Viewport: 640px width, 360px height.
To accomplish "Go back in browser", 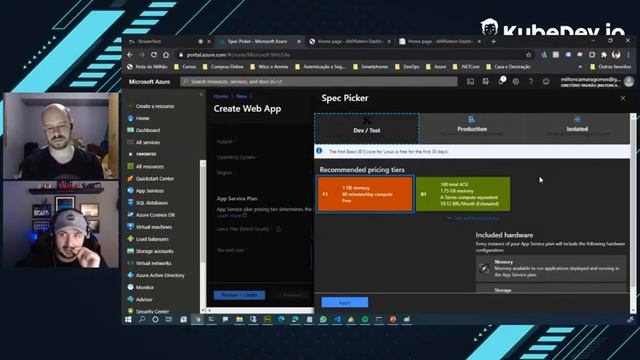I will [130, 54].
